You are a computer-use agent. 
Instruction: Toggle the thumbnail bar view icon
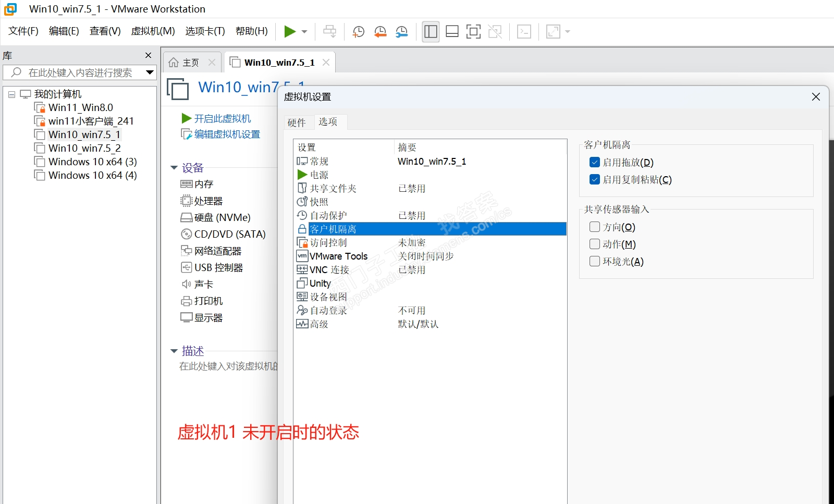[x=452, y=32]
